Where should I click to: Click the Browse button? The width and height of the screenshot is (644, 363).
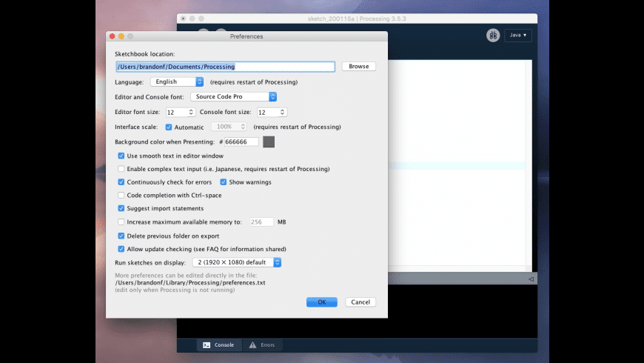358,66
